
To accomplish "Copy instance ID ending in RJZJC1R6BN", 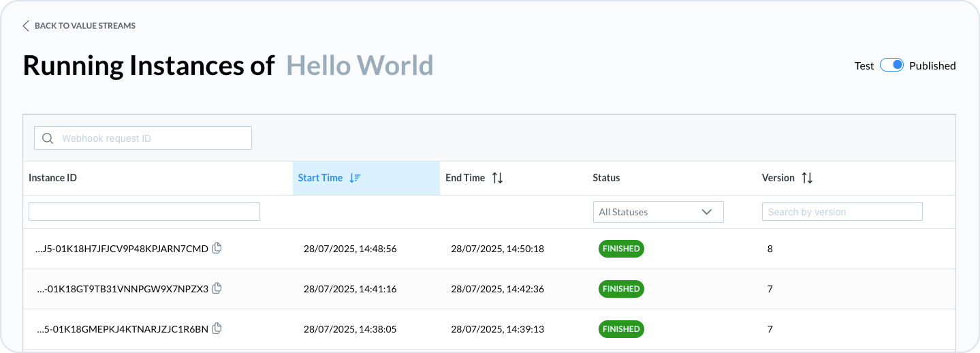I will click(217, 328).
